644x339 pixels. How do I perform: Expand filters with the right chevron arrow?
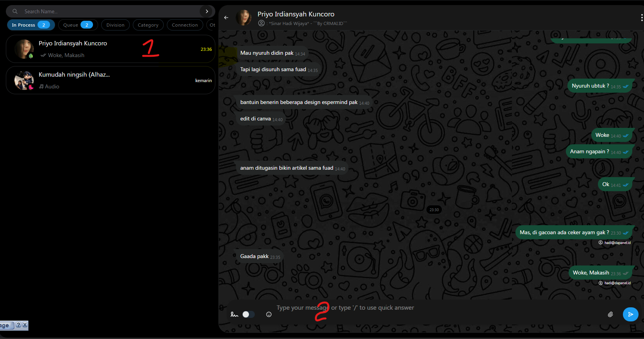tap(207, 11)
